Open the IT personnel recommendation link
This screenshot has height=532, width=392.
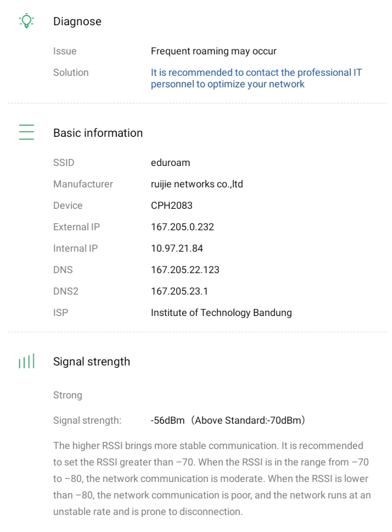point(256,79)
